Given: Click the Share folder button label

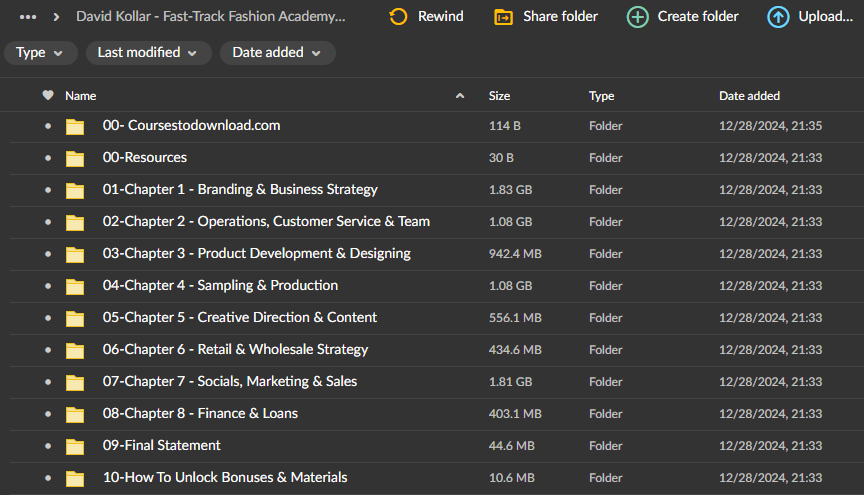Looking at the screenshot, I should (x=560, y=17).
